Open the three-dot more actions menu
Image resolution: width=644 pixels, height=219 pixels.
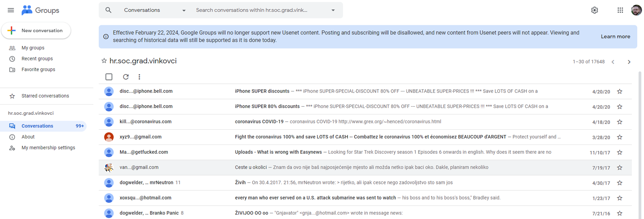pos(139,76)
